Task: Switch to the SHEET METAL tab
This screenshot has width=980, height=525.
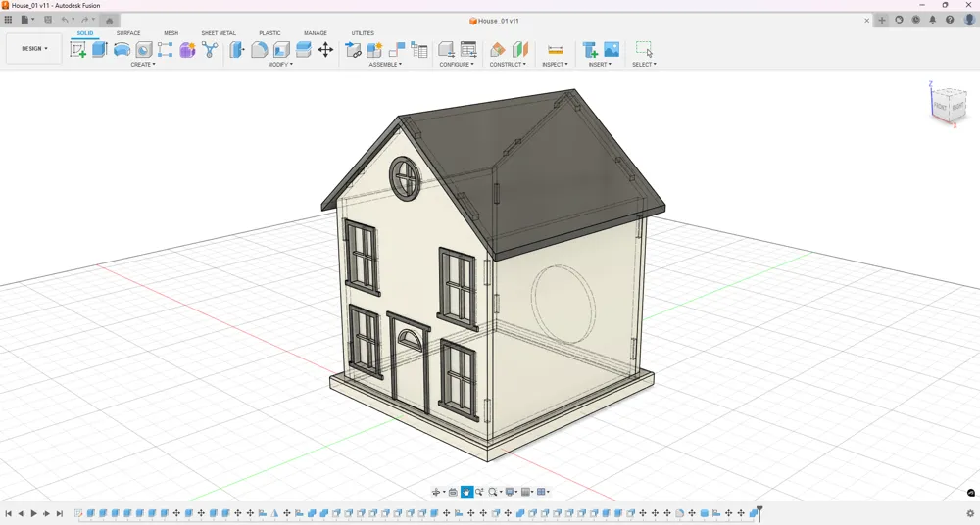Action: coord(219,33)
